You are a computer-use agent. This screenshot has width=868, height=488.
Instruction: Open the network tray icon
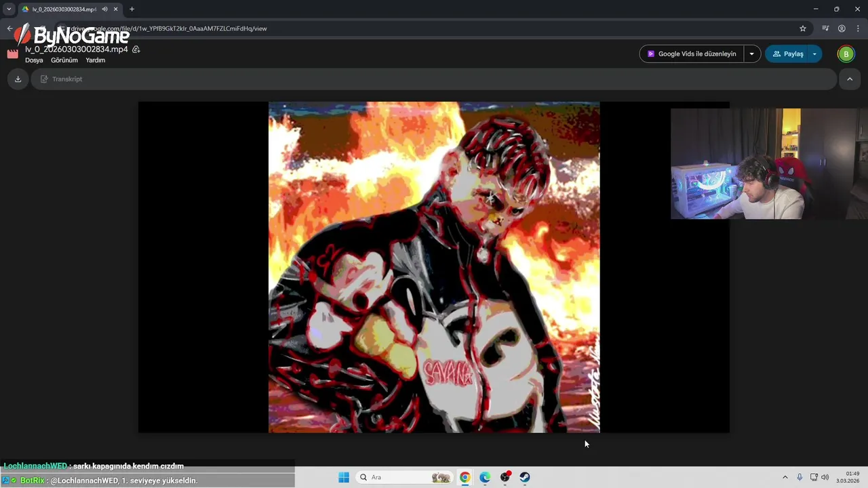click(814, 477)
